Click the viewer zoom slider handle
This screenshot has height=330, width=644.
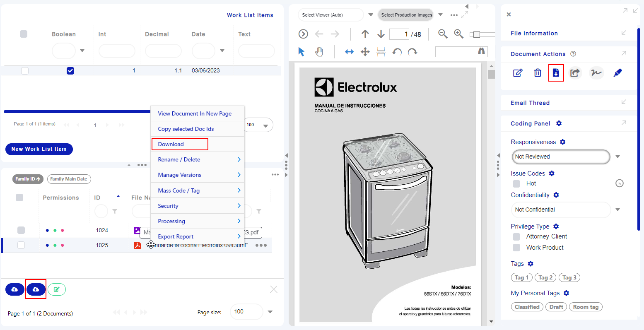pyautogui.click(x=476, y=34)
